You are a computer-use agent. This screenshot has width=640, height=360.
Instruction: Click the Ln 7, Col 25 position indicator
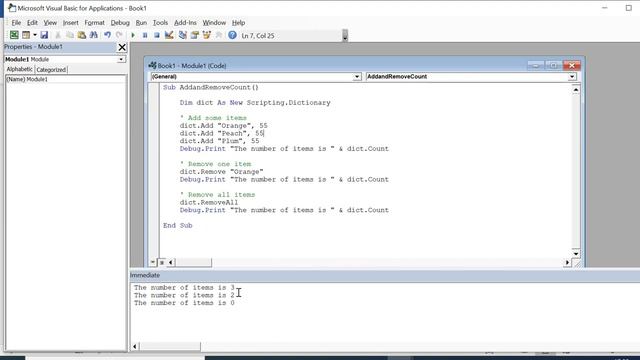[258, 36]
